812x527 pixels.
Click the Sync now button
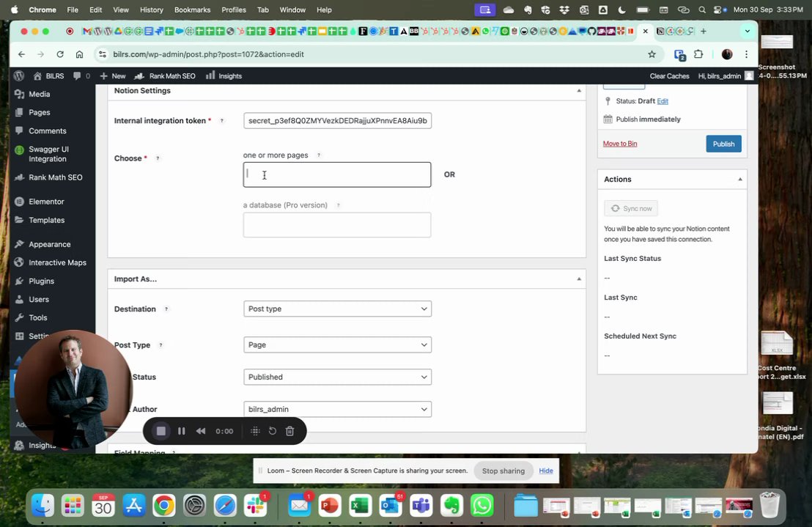(631, 209)
